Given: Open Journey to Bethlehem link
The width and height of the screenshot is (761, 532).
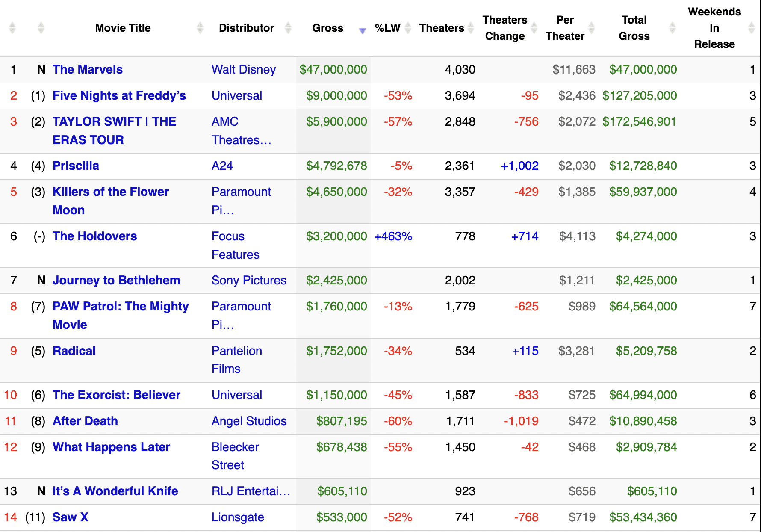Looking at the screenshot, I should (116, 280).
